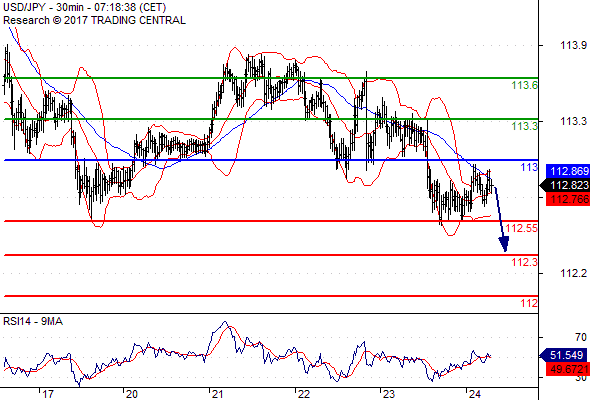This screenshot has width=590, height=400.
Task: Select the red 112.3 support label
Action: coord(525,262)
